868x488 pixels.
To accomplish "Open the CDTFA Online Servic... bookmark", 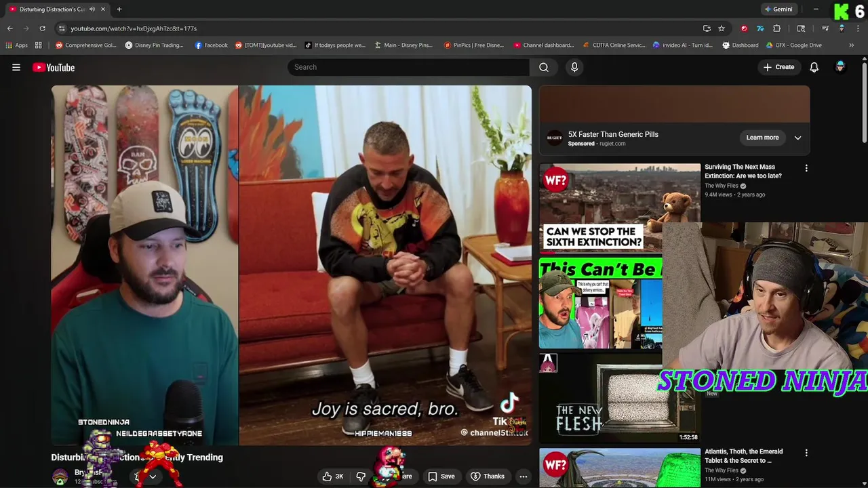I will pos(614,45).
